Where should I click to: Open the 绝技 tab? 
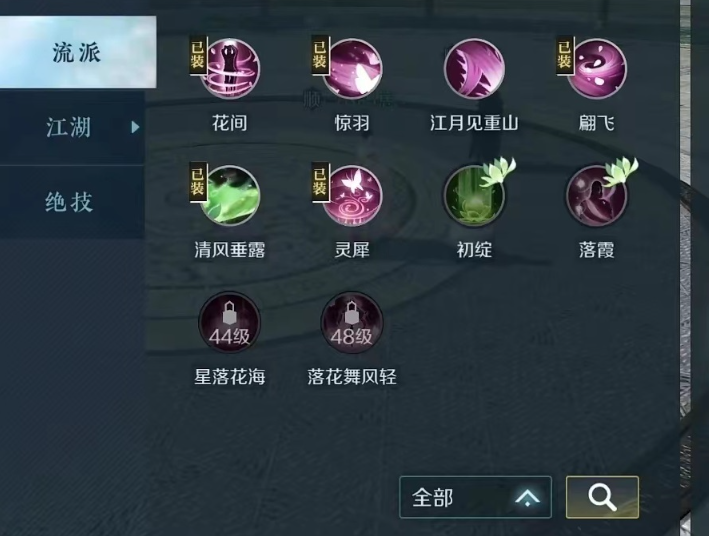72,202
